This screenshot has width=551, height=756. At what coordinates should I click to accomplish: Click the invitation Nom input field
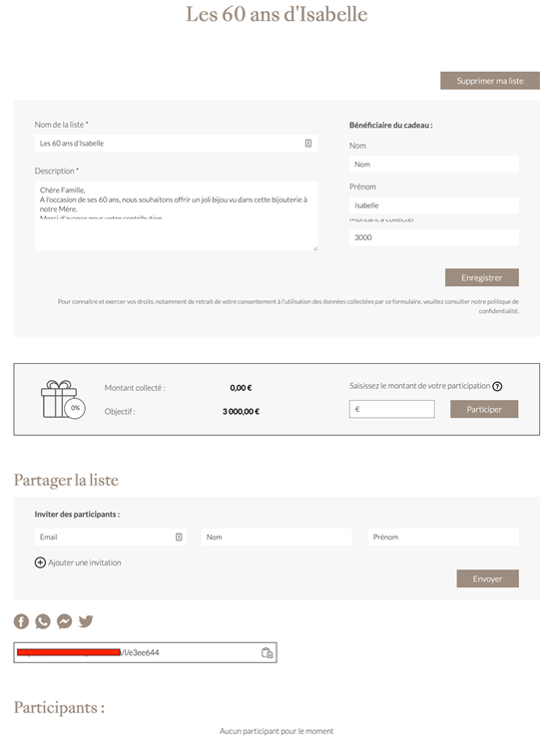(x=276, y=538)
